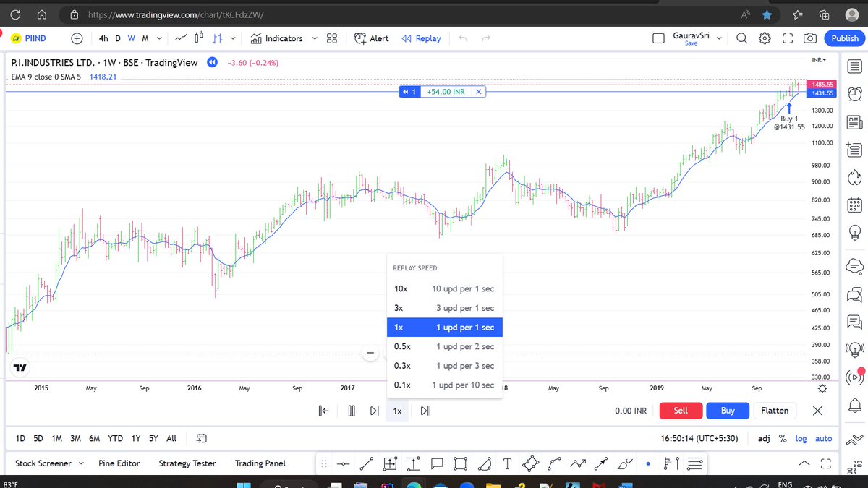Viewport: 868px width, 488px height.
Task: Switch to the M monthly timeframe
Action: [145, 38]
